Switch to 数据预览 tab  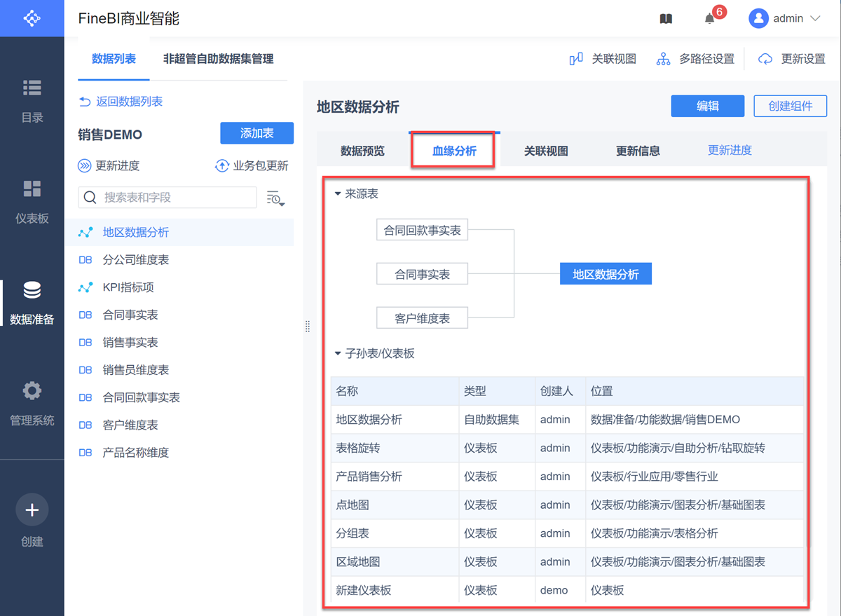pyautogui.click(x=362, y=151)
